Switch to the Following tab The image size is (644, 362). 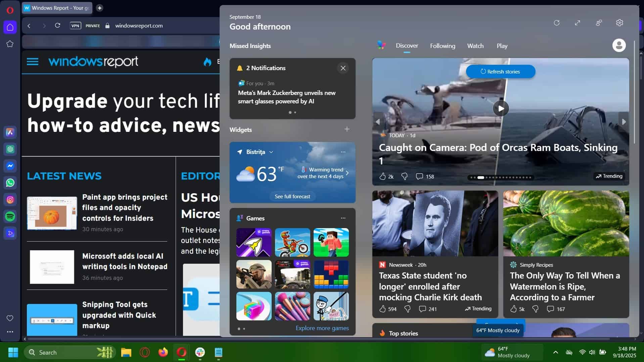pyautogui.click(x=443, y=46)
